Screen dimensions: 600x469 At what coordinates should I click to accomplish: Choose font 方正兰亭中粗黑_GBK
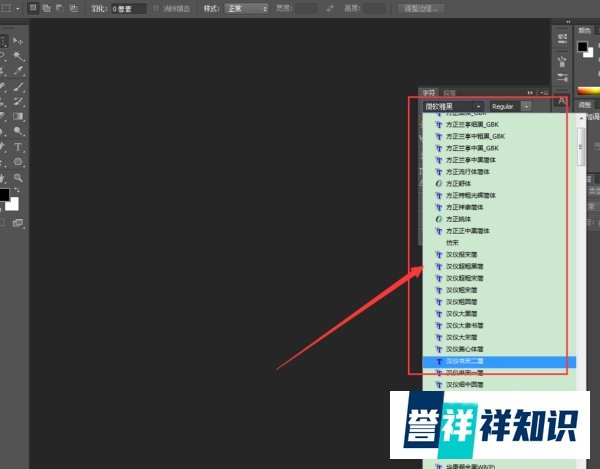coord(499,136)
